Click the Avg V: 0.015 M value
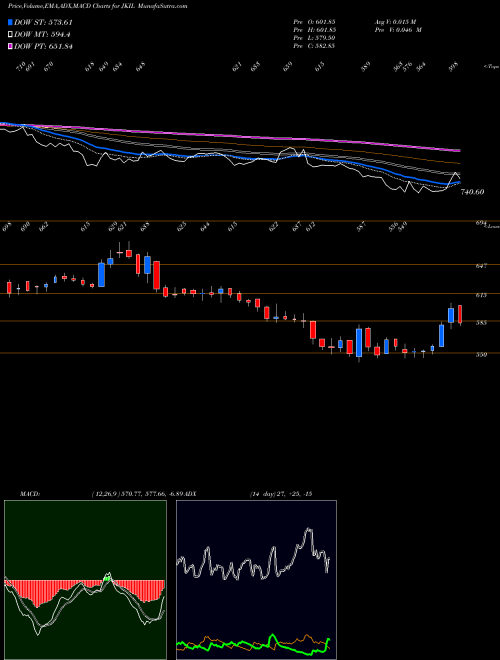The height and width of the screenshot is (660, 500). (395, 21)
